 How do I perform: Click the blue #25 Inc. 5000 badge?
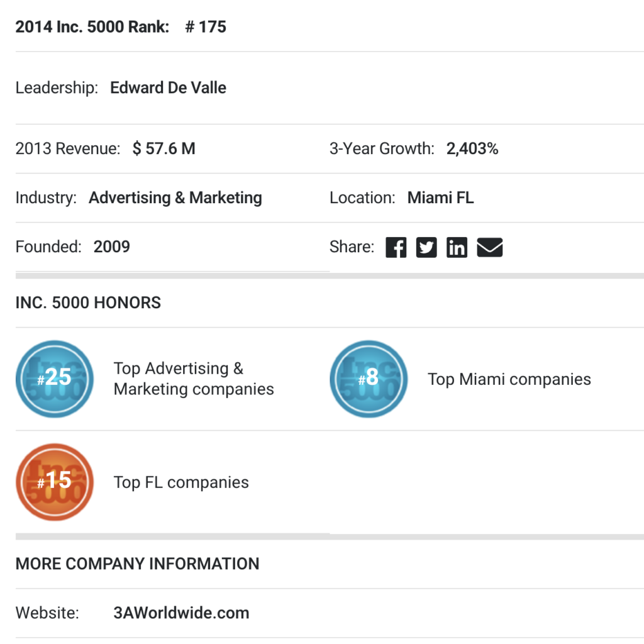click(55, 379)
